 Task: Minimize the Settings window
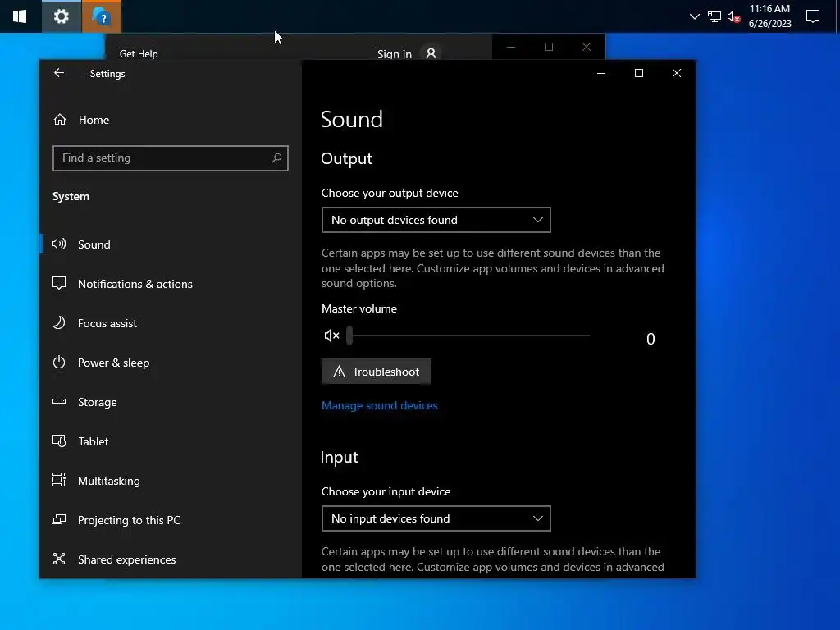click(601, 73)
